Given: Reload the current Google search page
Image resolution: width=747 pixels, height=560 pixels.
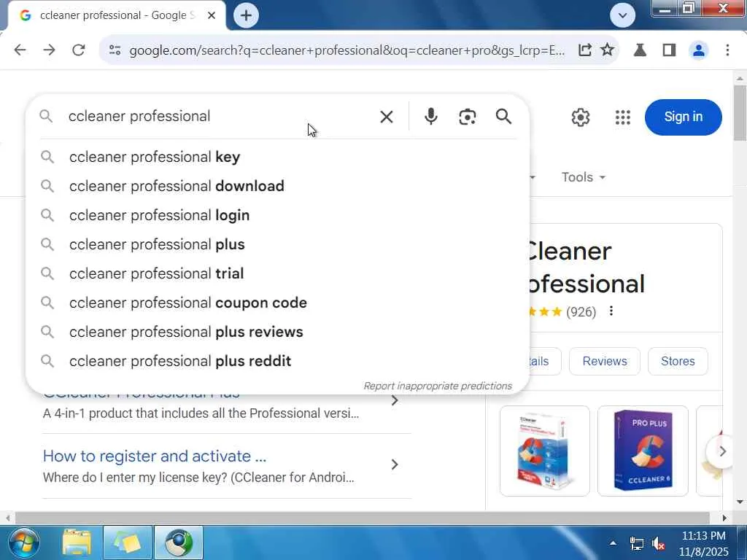Looking at the screenshot, I should pos(79,50).
